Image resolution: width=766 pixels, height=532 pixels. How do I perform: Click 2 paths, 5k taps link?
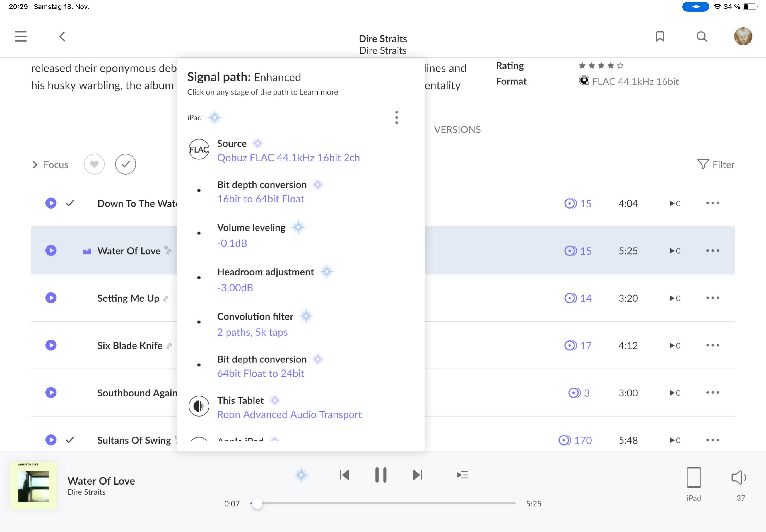252,332
